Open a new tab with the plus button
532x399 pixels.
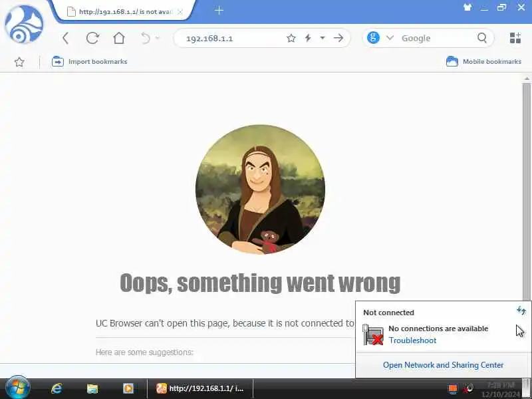point(219,11)
